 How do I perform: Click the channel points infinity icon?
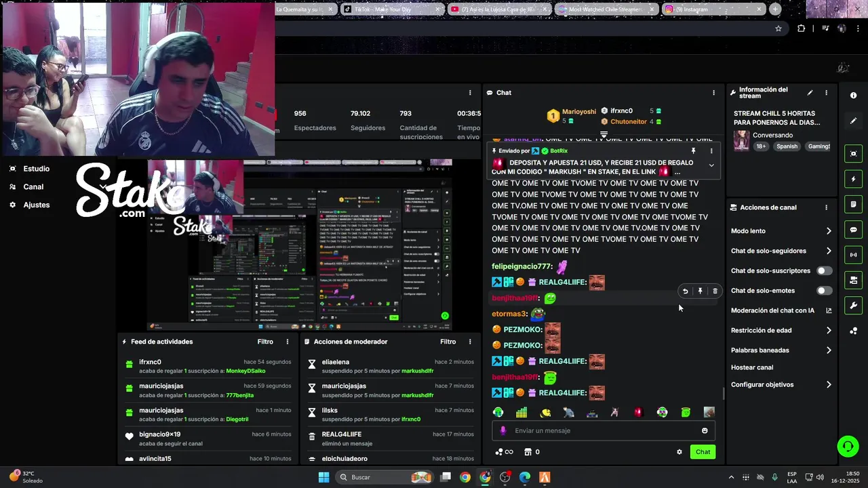coord(505,452)
